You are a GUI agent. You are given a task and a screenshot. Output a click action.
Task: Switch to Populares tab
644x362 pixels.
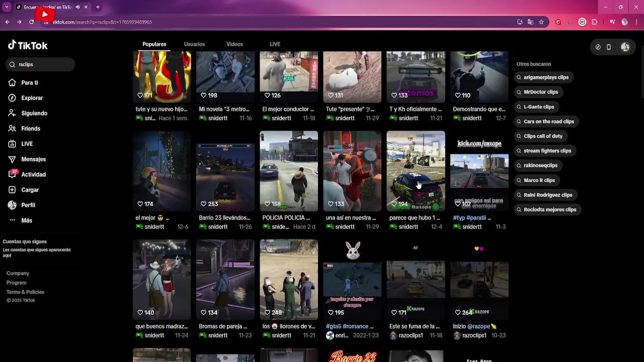(154, 44)
